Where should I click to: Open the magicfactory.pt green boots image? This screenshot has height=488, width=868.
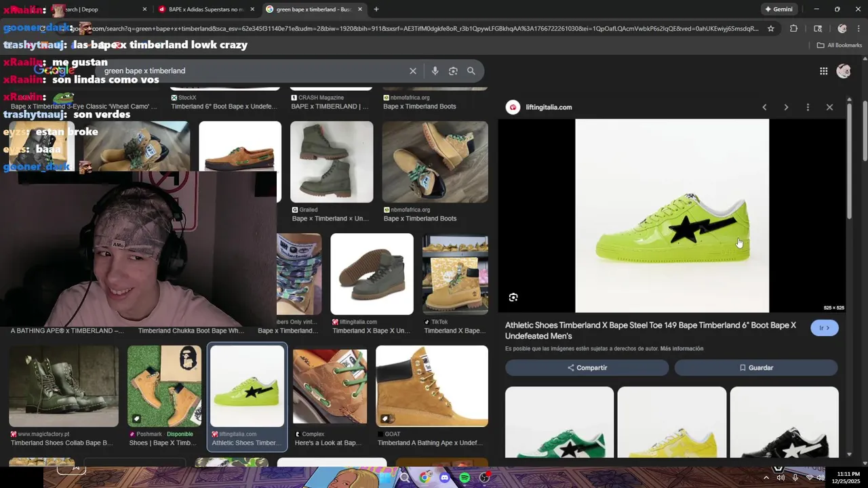pyautogui.click(x=64, y=386)
